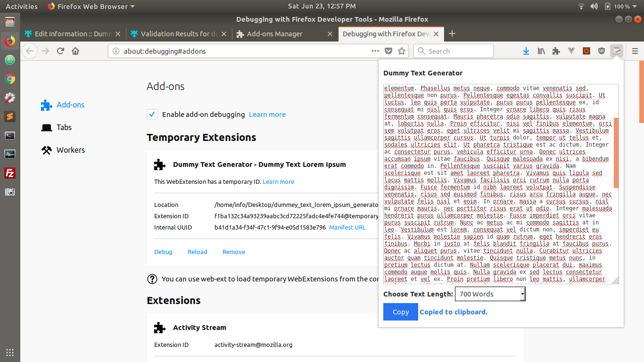Open site information icon in address bar

click(x=116, y=51)
